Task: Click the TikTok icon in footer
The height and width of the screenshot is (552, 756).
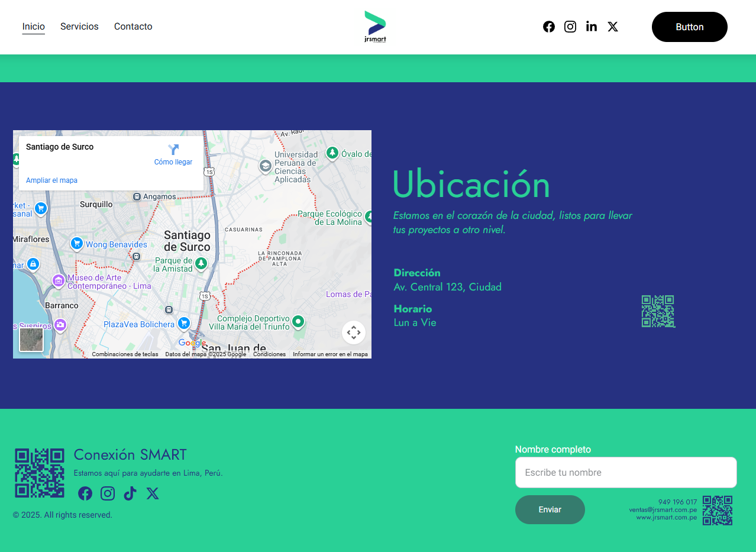Action: pos(130,493)
